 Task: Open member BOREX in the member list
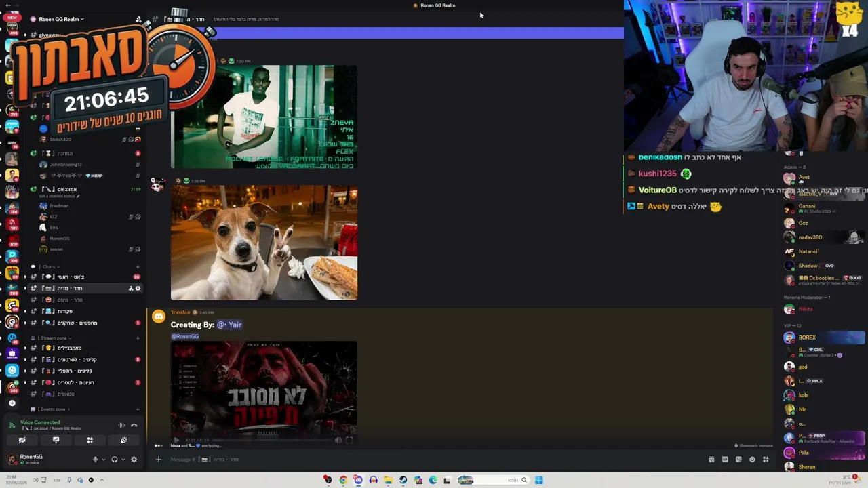(825, 338)
